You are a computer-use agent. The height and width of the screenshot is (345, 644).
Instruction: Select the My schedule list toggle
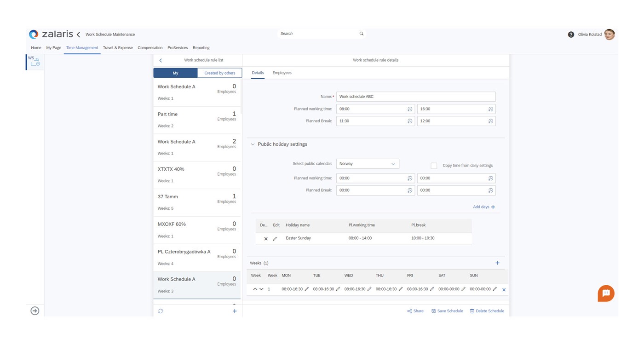point(175,73)
